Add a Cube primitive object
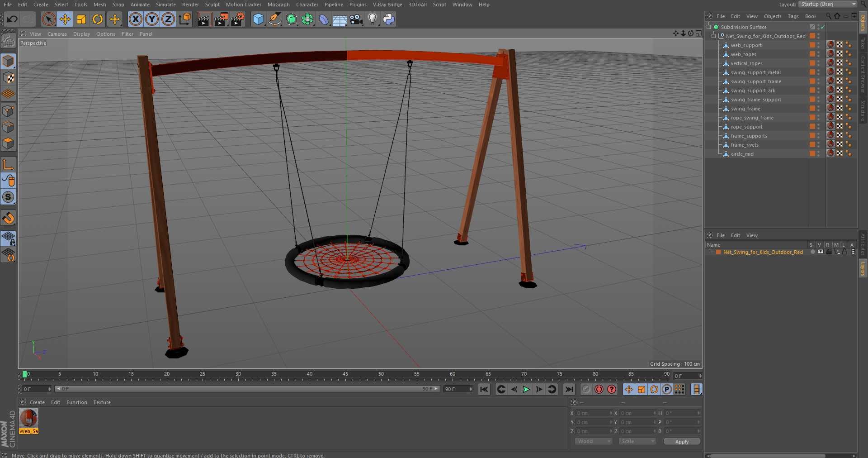Viewport: 868px width, 458px height. [258, 19]
